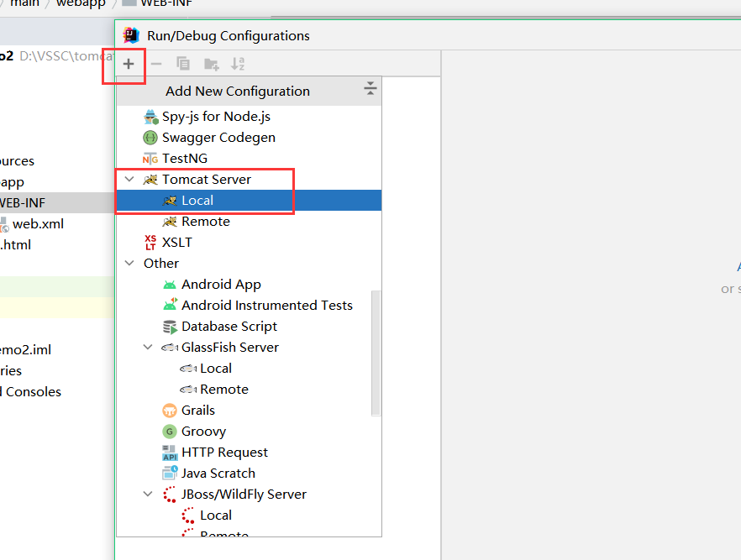The image size is (741, 560).
Task: Click the .iml file in project tree
Action: pos(25,350)
